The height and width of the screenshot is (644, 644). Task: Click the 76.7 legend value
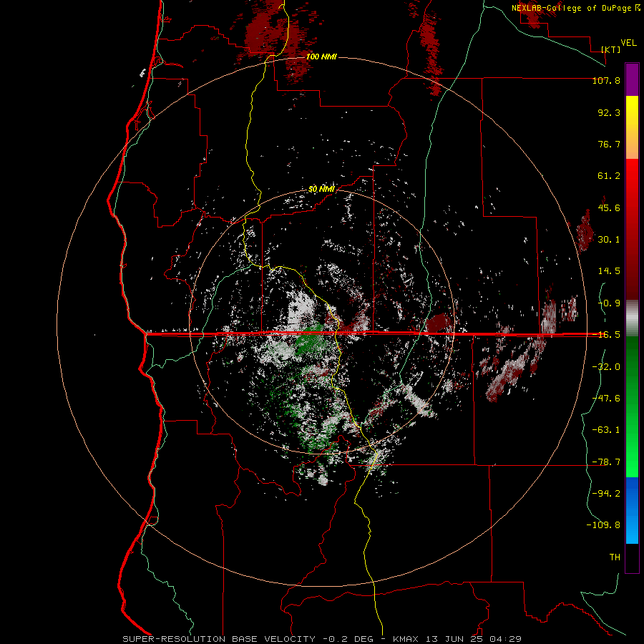click(609, 144)
